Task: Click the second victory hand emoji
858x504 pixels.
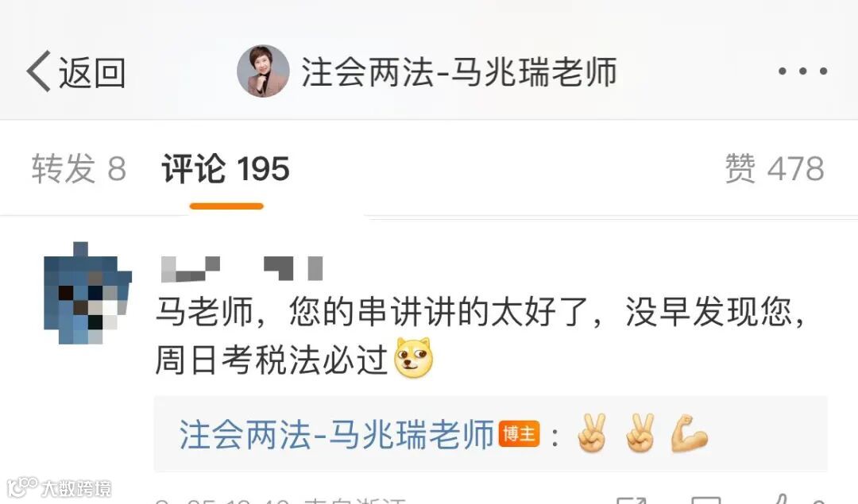Action: tap(640, 433)
